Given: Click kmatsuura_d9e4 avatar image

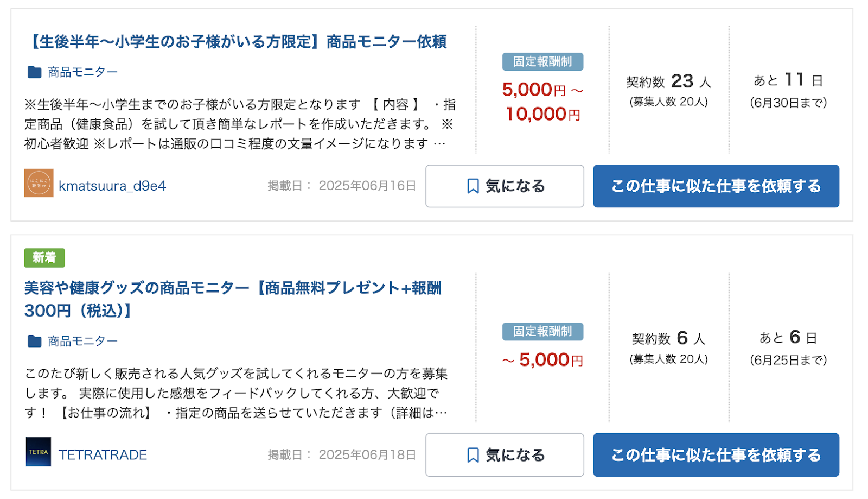Looking at the screenshot, I should point(39,183).
